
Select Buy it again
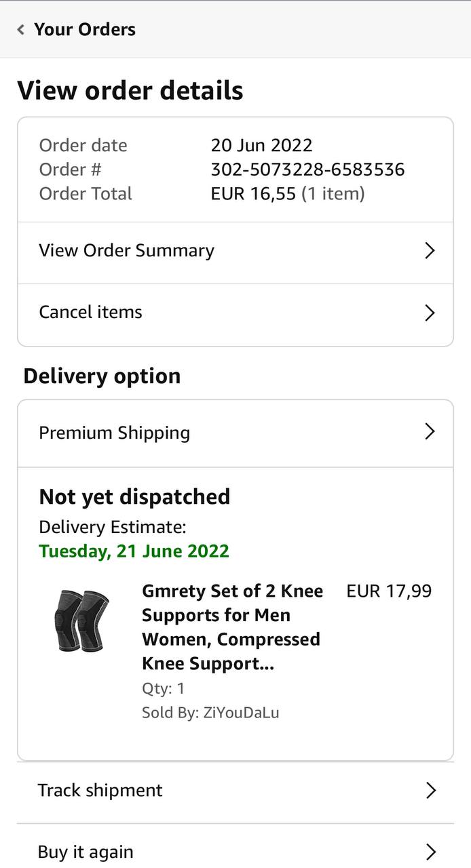tap(86, 852)
